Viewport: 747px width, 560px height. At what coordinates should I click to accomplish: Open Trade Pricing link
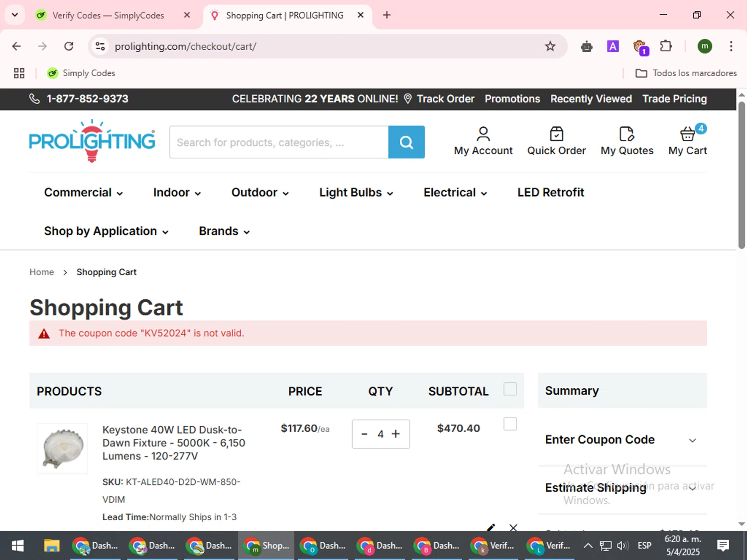tap(674, 99)
